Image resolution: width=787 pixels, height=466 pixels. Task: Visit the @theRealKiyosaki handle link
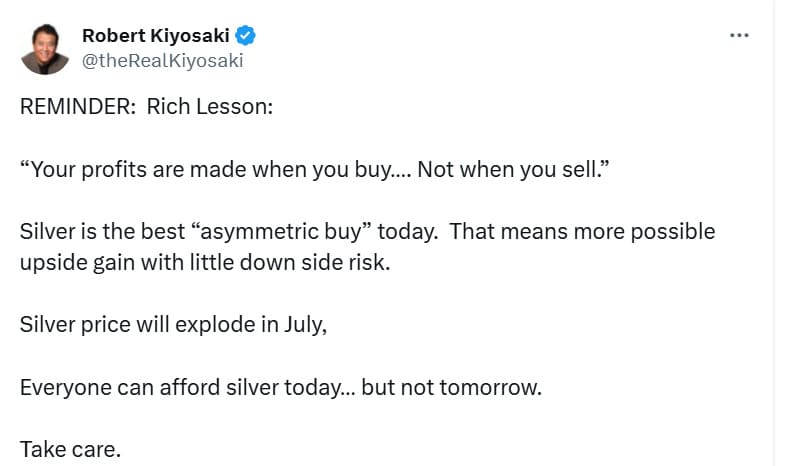(x=162, y=60)
